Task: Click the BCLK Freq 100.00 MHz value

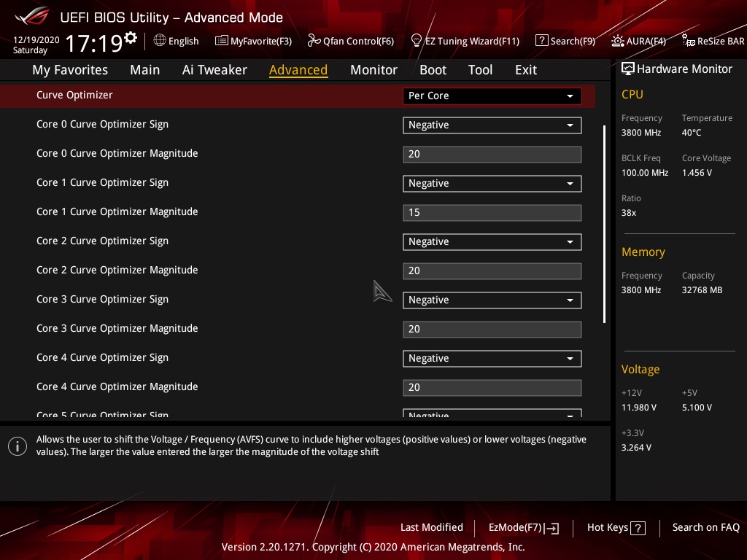Action: [x=645, y=173]
